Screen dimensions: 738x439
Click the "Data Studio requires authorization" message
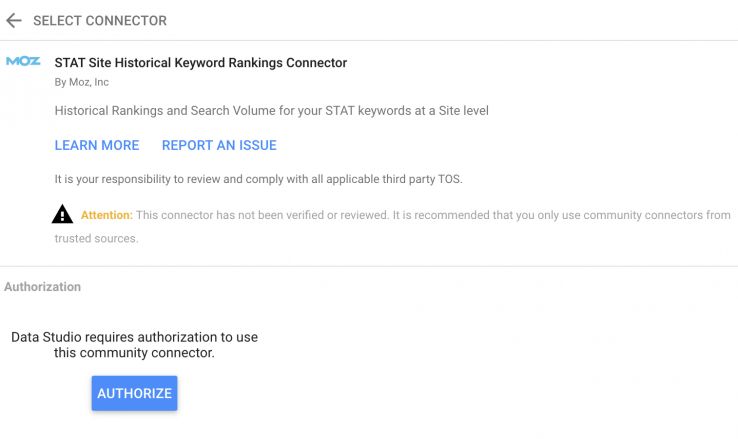(x=134, y=337)
